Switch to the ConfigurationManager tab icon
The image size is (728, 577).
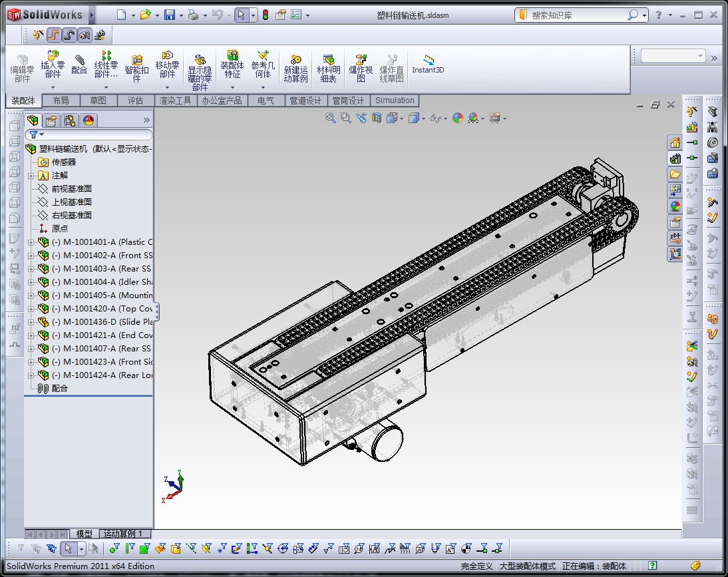(x=70, y=120)
